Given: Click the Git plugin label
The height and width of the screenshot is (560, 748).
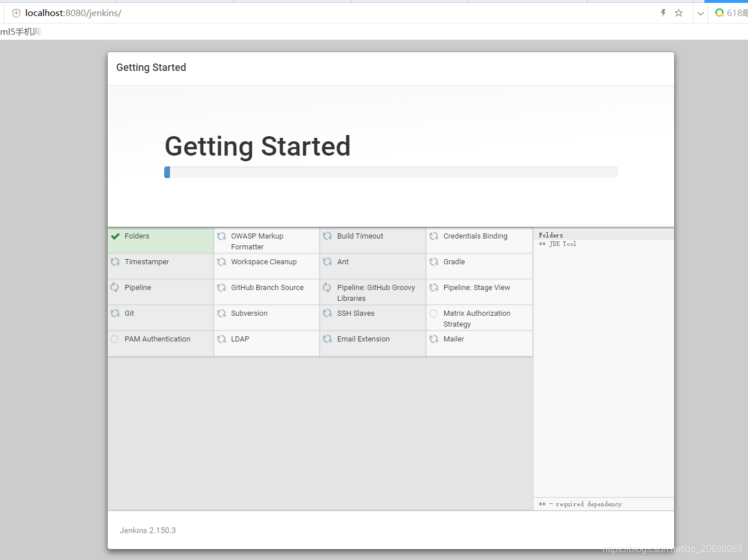Looking at the screenshot, I should 129,313.
